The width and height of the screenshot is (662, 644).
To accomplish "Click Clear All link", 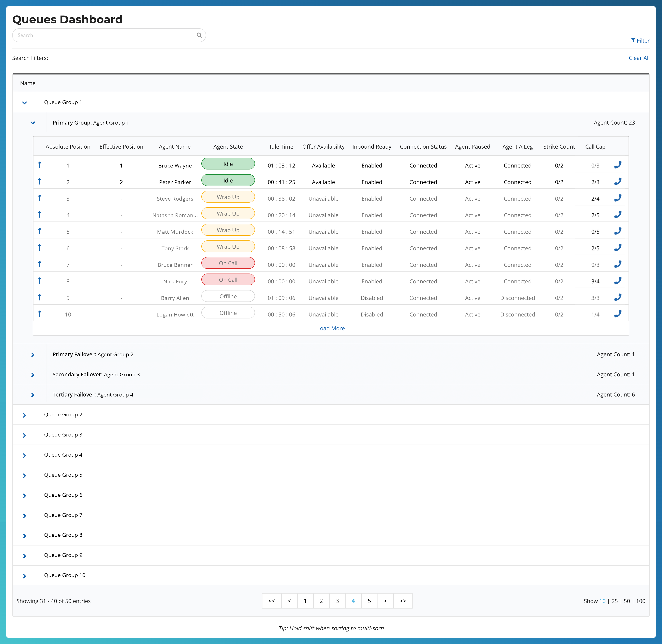I will [x=639, y=58].
